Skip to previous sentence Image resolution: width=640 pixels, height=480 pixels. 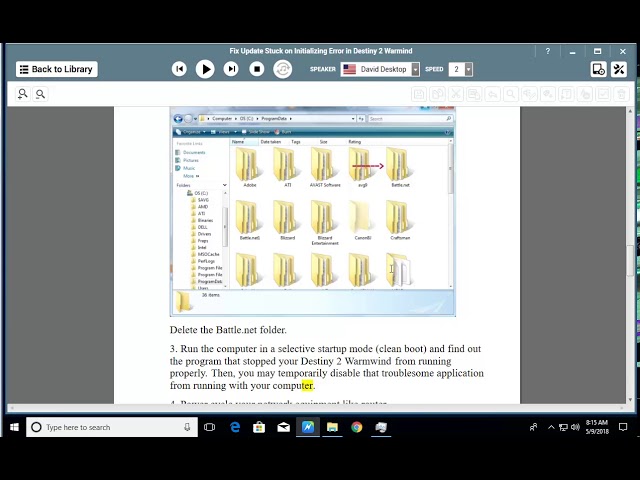point(179,69)
